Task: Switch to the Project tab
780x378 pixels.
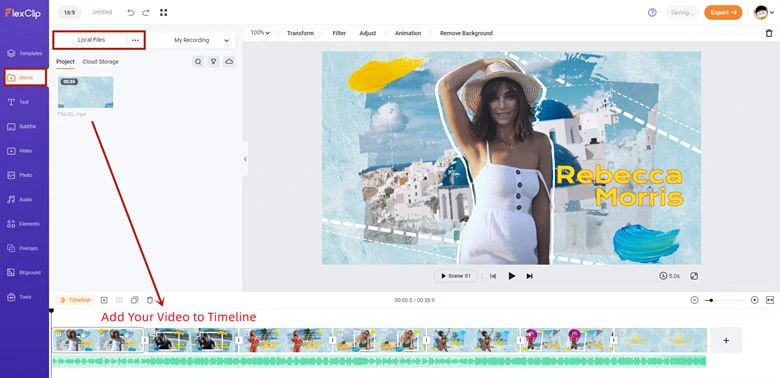Action: 65,62
